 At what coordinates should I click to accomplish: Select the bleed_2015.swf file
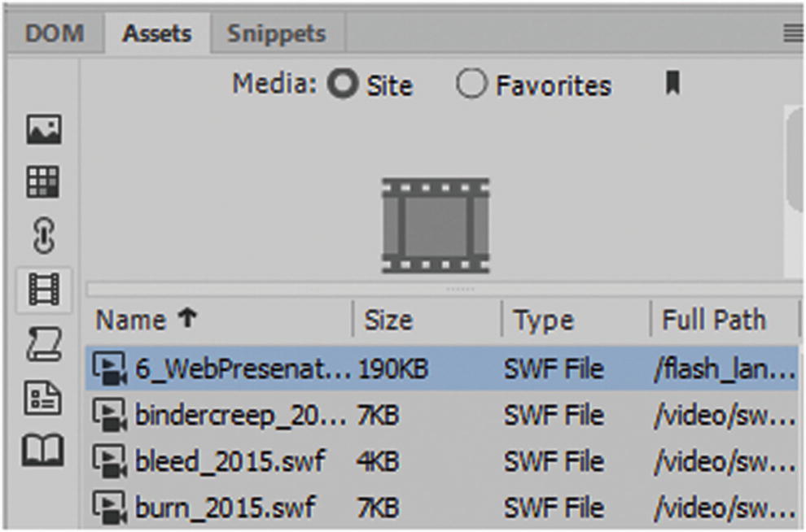pyautogui.click(x=230, y=461)
